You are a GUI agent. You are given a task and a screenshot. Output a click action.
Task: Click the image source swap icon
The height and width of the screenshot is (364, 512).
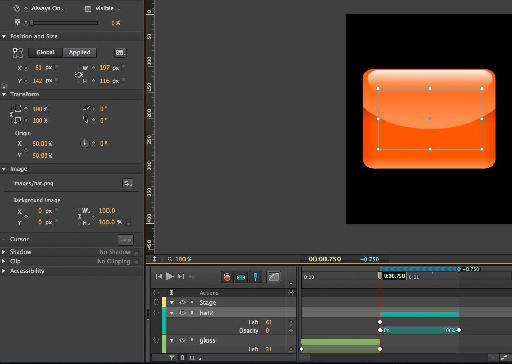128,183
